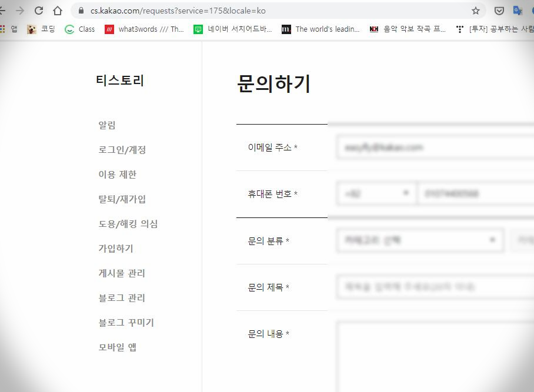Open the 음악 악보 작곡 bookmark
This screenshot has width=534, height=392.
pos(408,29)
